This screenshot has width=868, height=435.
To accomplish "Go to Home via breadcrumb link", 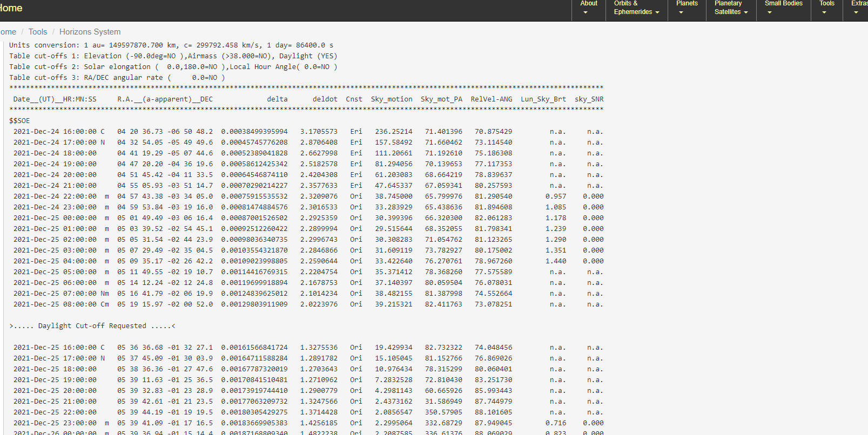I will pyautogui.click(x=8, y=32).
